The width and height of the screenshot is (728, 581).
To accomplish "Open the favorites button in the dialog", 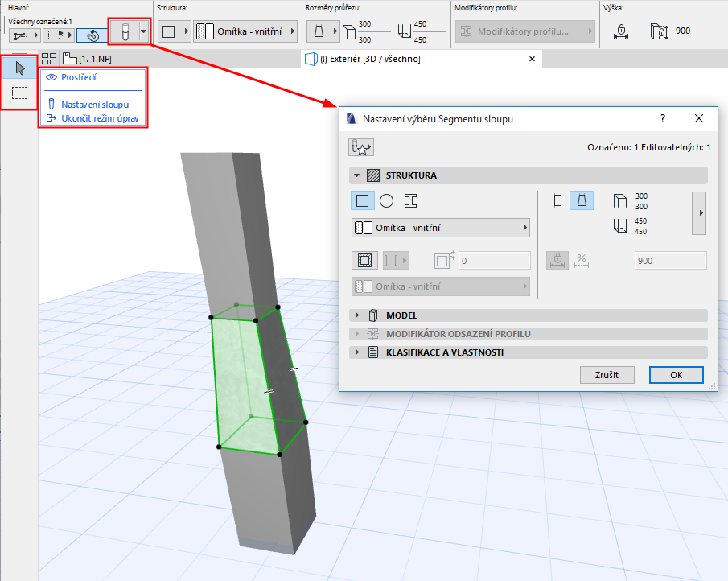I will [361, 148].
